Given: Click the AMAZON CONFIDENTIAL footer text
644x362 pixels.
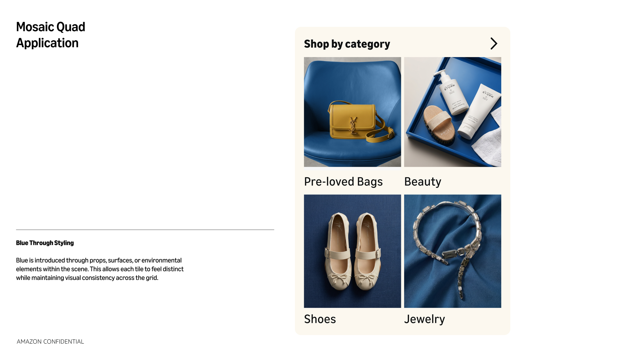Looking at the screenshot, I should (50, 342).
